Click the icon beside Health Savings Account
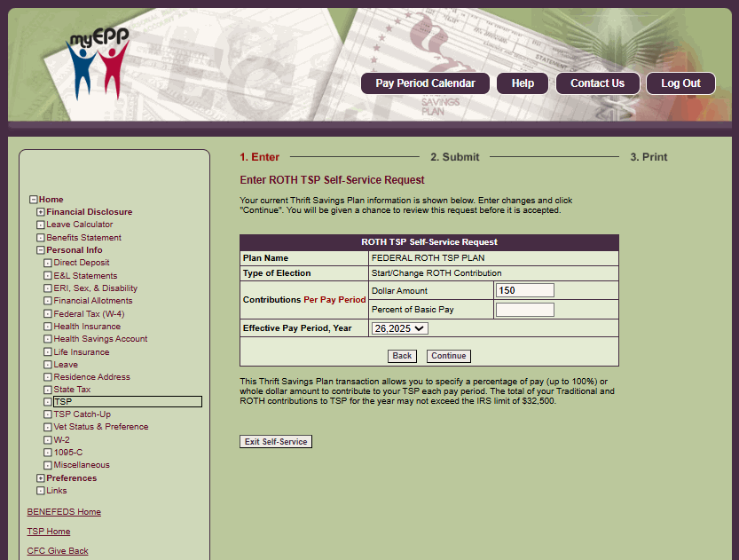This screenshot has width=739, height=560. 48,339
